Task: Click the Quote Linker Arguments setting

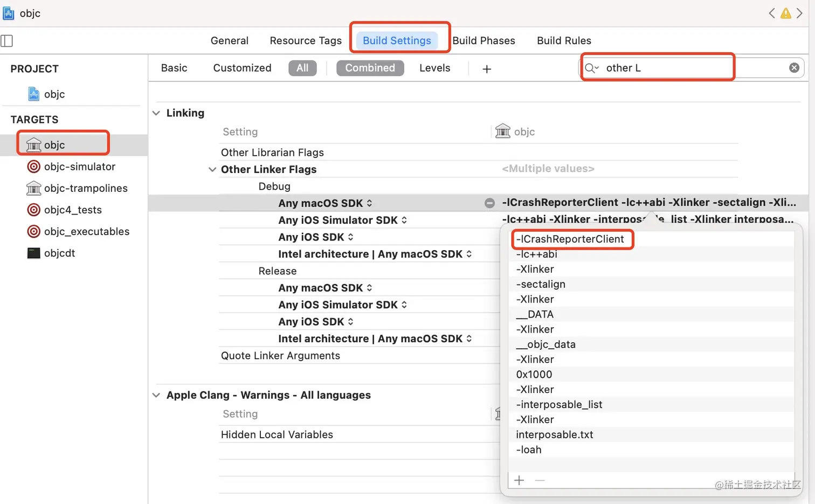Action: 280,356
